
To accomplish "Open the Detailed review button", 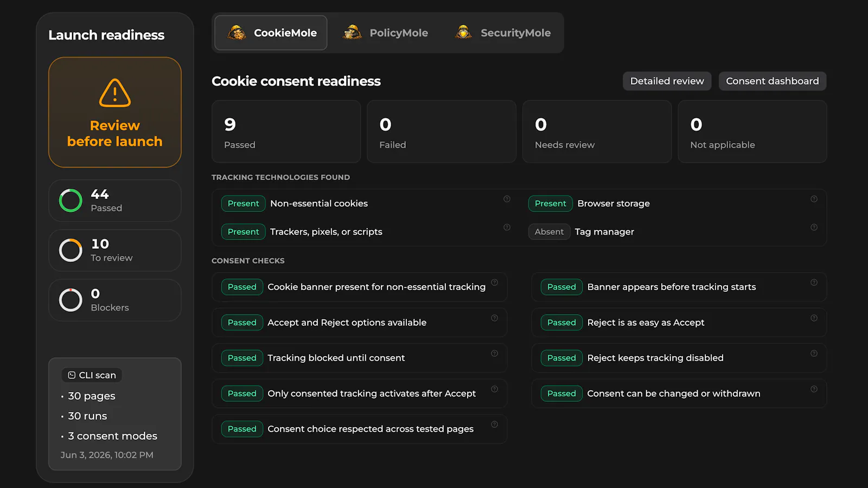I will point(667,81).
